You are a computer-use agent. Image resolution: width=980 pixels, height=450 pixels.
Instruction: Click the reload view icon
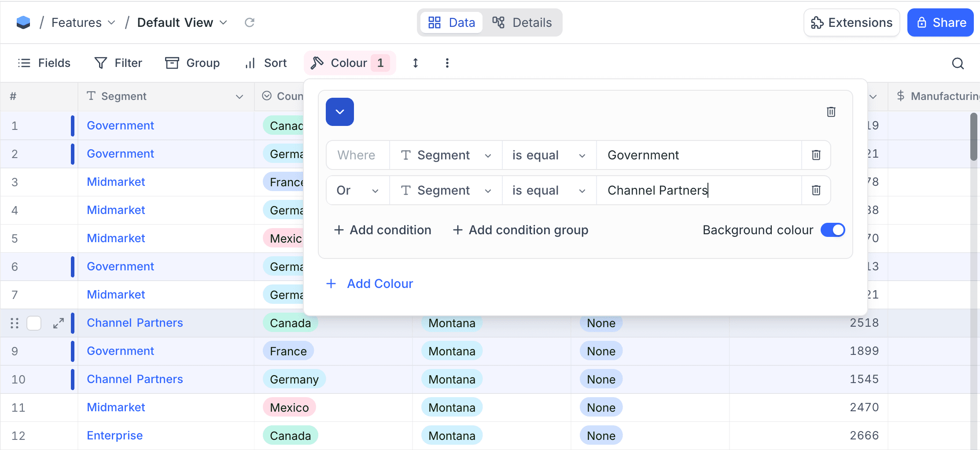point(250,22)
